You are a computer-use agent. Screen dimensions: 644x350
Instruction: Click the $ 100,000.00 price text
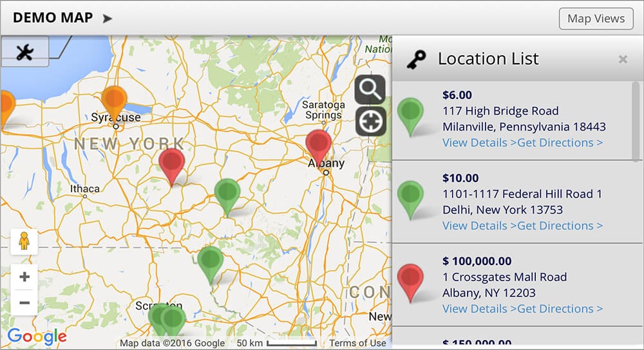[477, 261]
